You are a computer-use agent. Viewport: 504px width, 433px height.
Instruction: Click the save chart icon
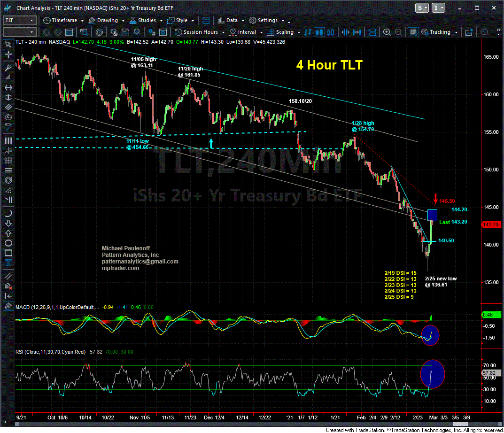tap(125, 32)
